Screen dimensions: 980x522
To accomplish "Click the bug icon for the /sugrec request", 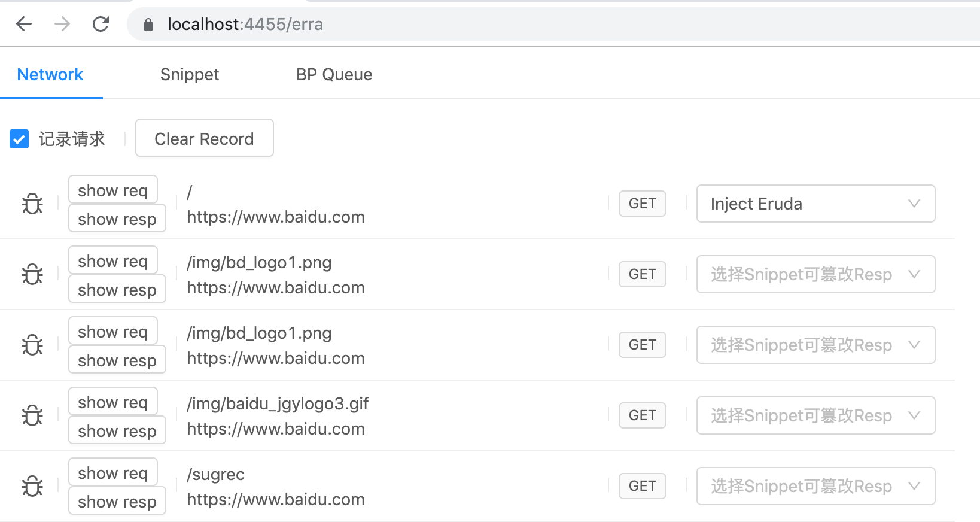I will (32, 486).
